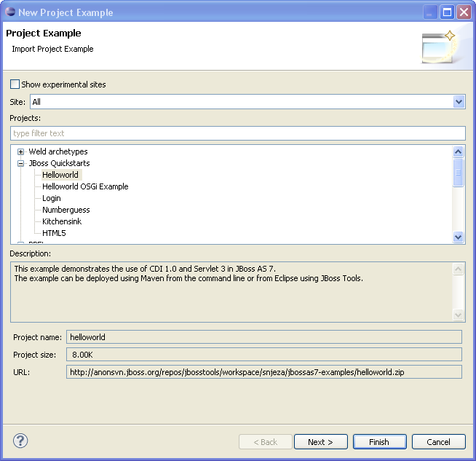Click the Eclipse icon in title bar

9,12
